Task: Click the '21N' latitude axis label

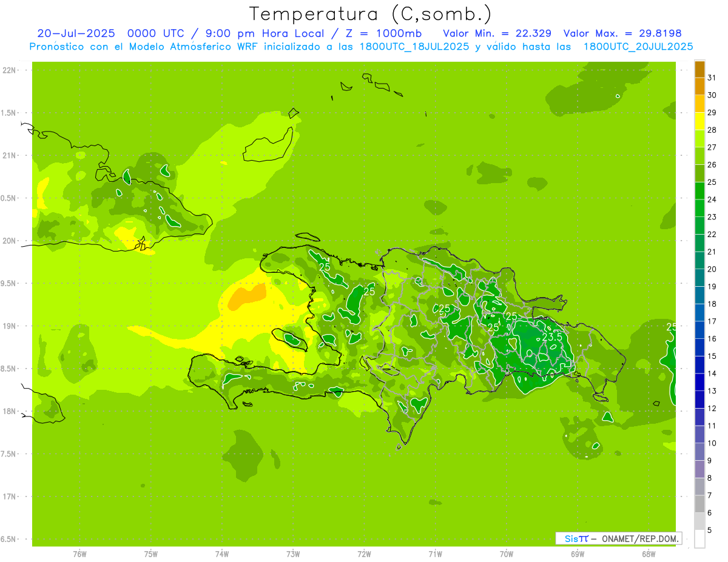Action: (x=9, y=156)
